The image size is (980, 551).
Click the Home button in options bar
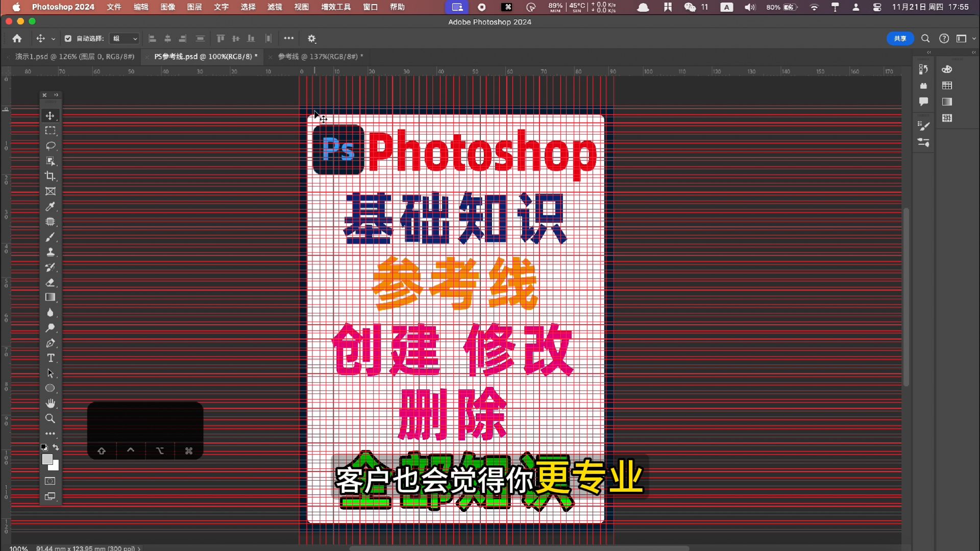coord(17,38)
